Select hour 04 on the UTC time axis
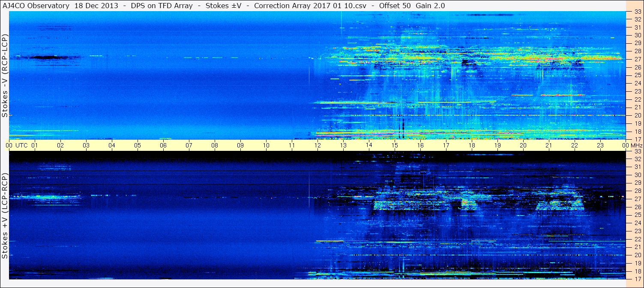 [x=112, y=145]
